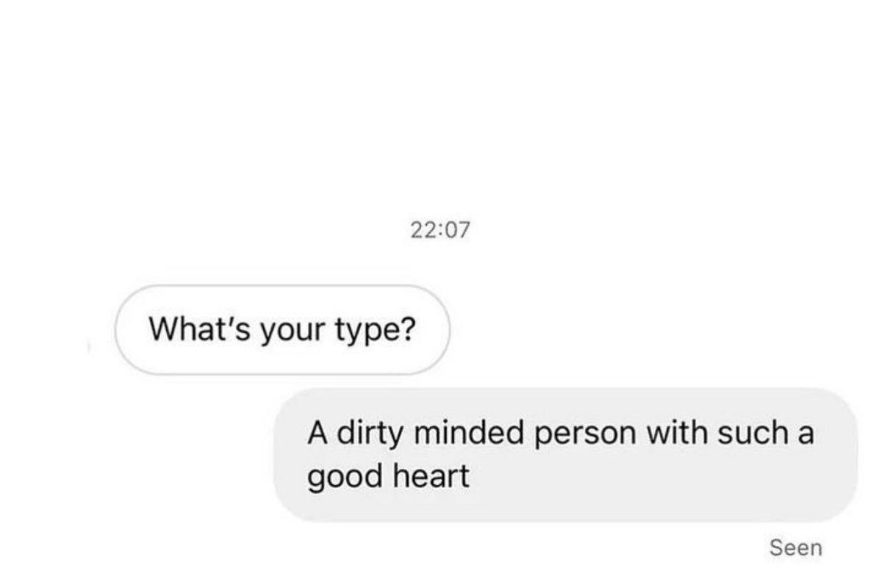The height and width of the screenshot is (588, 882).
Task: Click the letter "A" starting the reply
Action: click(x=316, y=434)
